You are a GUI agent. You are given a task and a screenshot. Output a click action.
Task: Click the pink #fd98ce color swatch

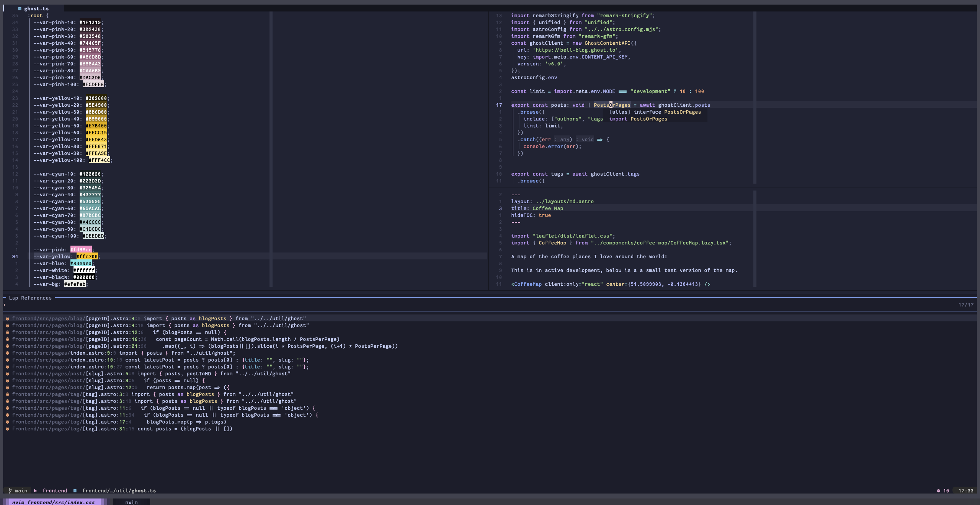click(x=81, y=249)
